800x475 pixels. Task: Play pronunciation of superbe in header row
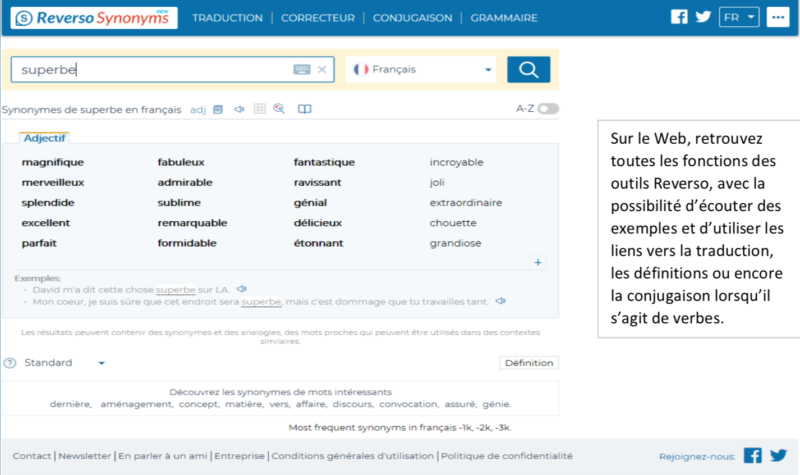239,109
